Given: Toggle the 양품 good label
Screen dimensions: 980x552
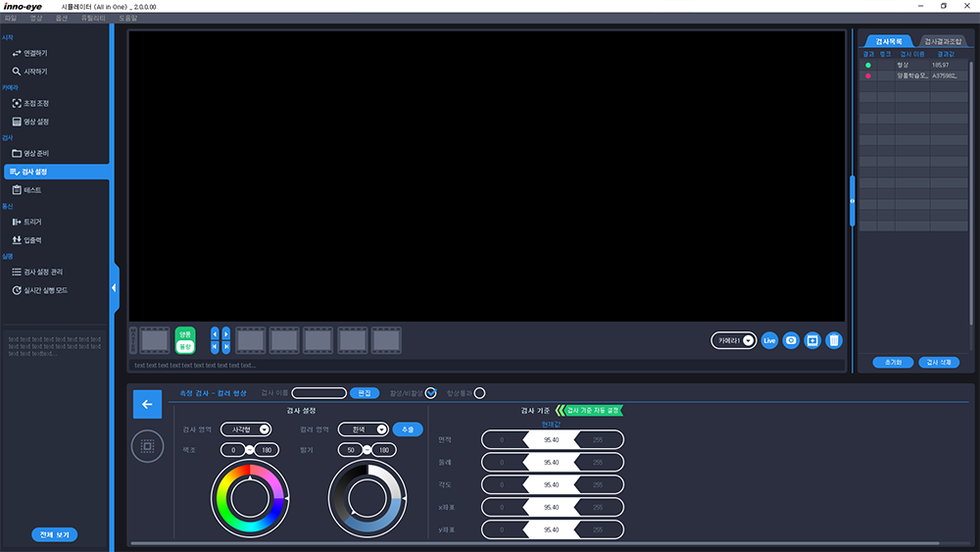Looking at the screenshot, I should [x=185, y=334].
